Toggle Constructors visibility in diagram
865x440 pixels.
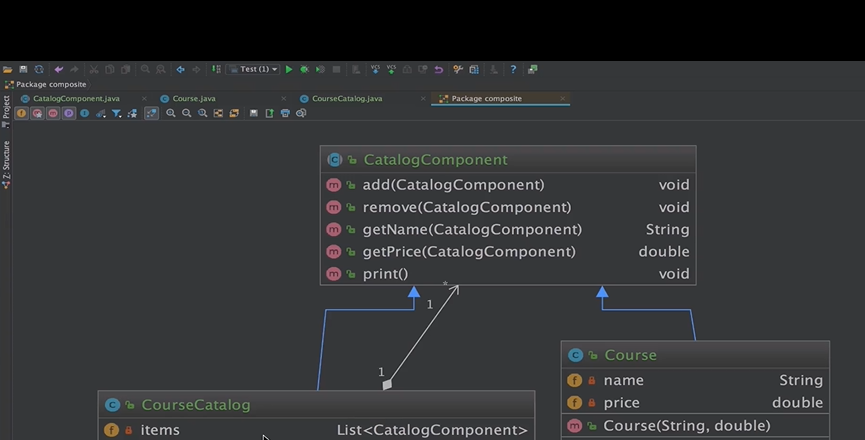37,114
